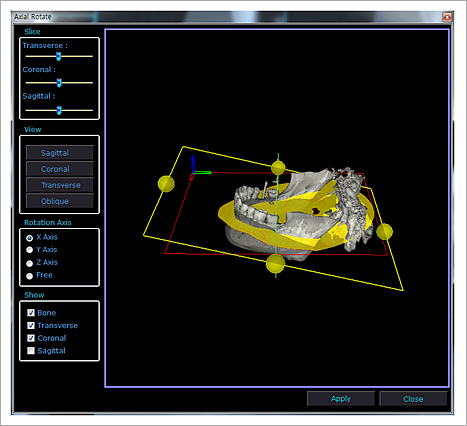The height and width of the screenshot is (426, 467).
Task: Disable the Coronal plane checkbox
Action: pos(31,338)
